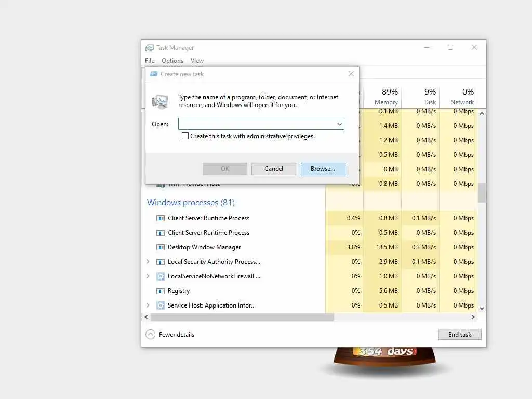
Task: Expand LocalServiceNoNetworkFirewall row
Action: click(x=148, y=276)
